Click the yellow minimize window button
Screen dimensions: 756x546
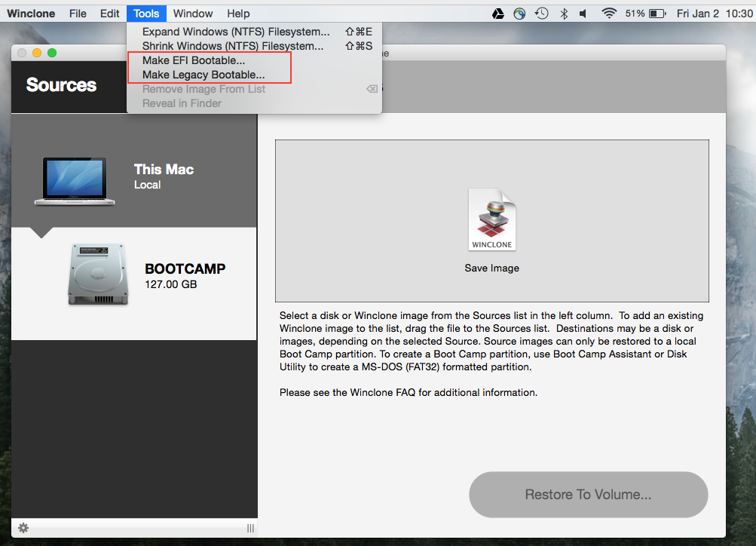[37, 53]
